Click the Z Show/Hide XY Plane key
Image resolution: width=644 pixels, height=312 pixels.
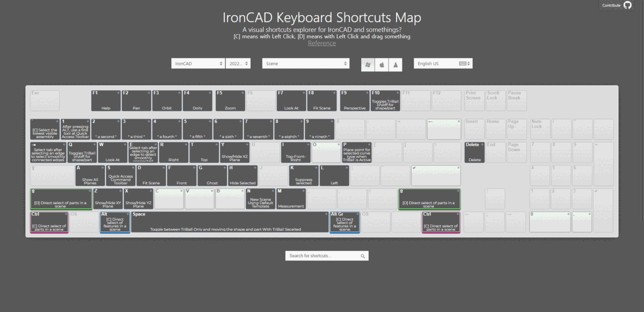pyautogui.click(x=107, y=199)
